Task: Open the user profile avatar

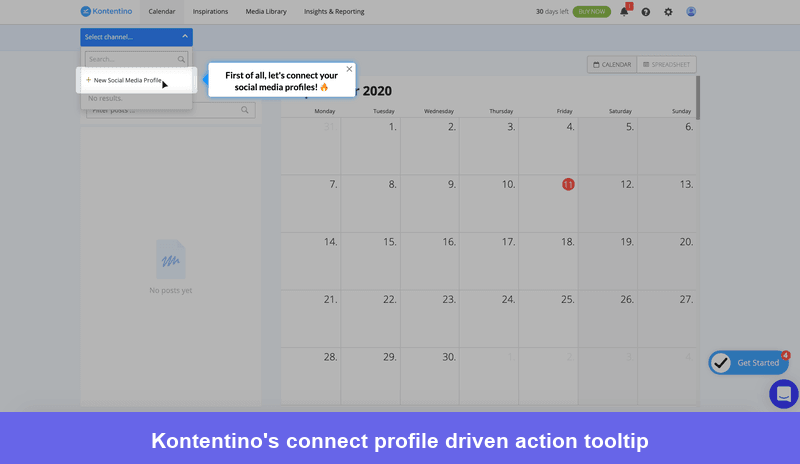Action: click(x=691, y=11)
